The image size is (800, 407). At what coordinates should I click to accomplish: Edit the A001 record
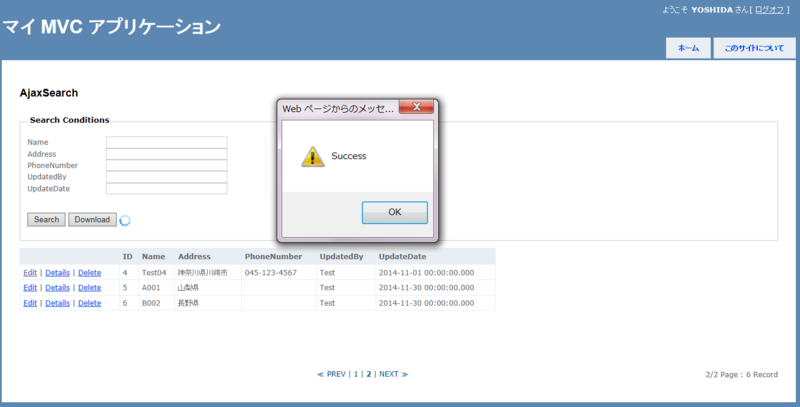(x=30, y=288)
